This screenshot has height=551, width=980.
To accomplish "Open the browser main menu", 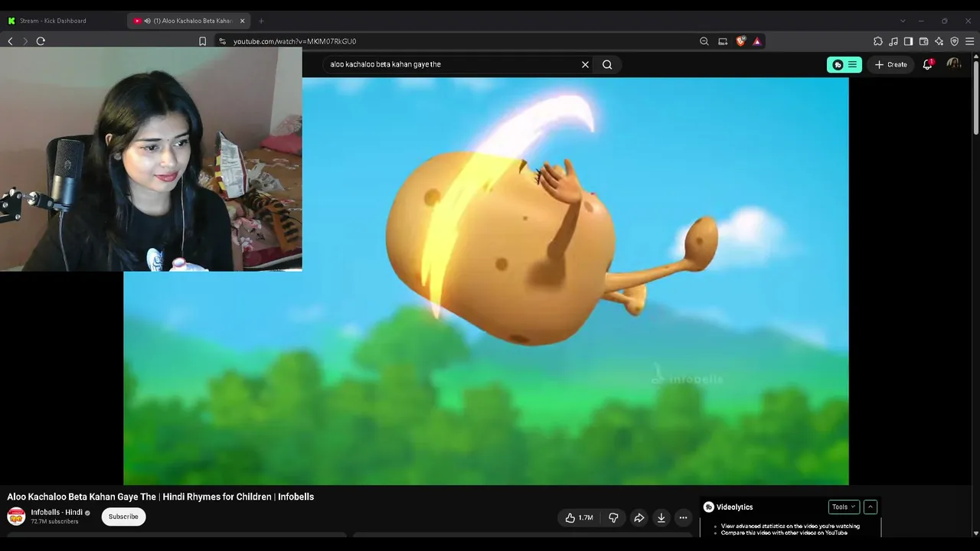I will click(969, 41).
